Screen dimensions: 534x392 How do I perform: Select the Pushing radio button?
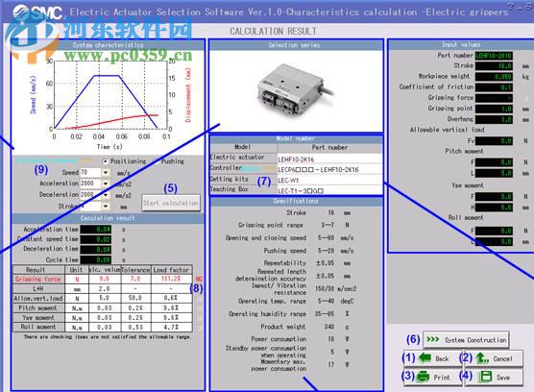point(158,161)
